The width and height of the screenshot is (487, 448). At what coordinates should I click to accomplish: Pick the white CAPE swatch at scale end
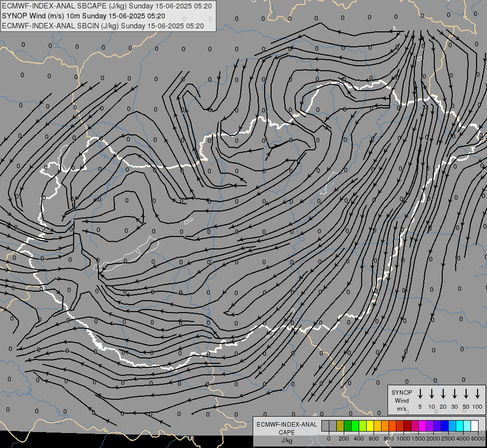click(x=474, y=426)
